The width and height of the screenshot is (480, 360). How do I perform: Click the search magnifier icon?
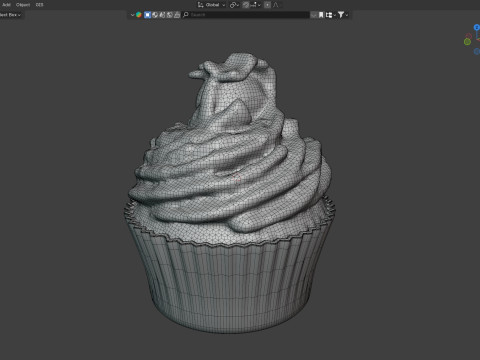(x=186, y=15)
